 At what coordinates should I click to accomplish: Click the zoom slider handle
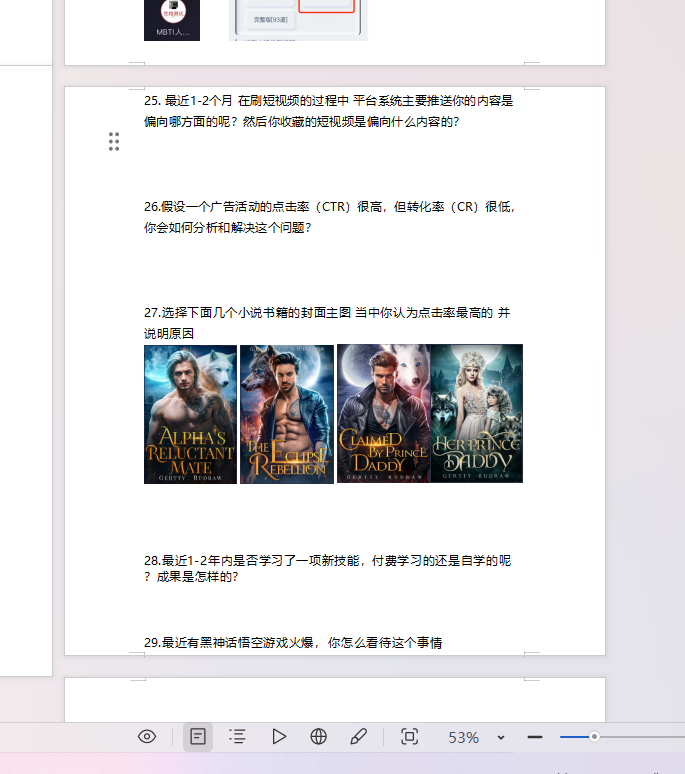tap(594, 737)
